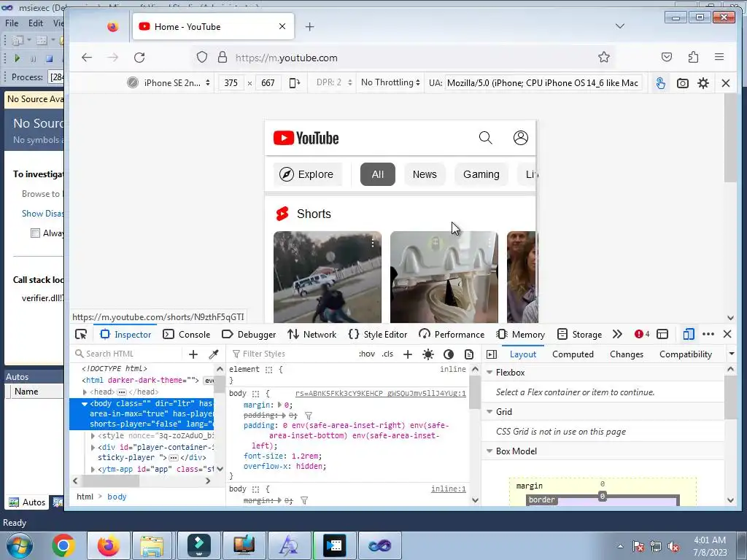
Task: Activate the element picker tool
Action: [x=81, y=334]
